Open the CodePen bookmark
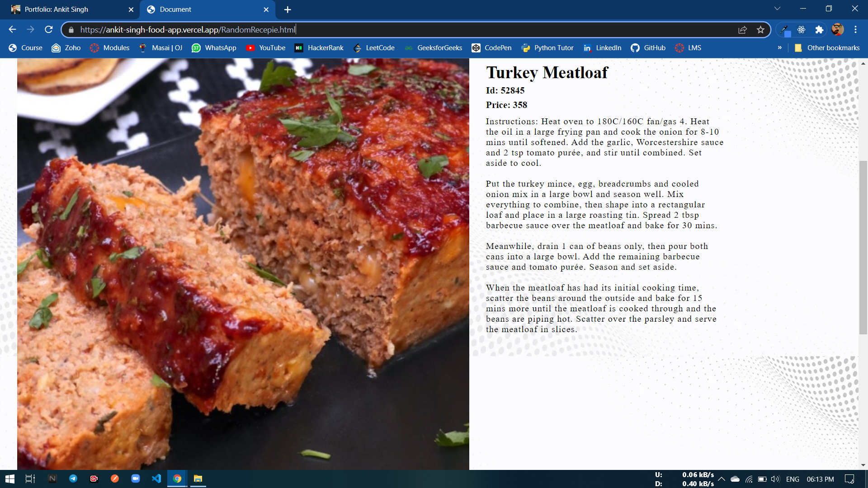 [x=491, y=48]
